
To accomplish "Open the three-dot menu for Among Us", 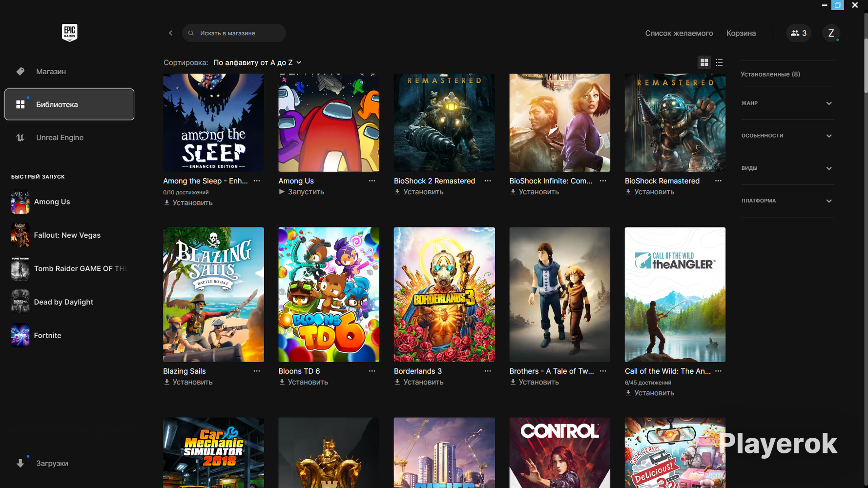I will click(x=372, y=181).
